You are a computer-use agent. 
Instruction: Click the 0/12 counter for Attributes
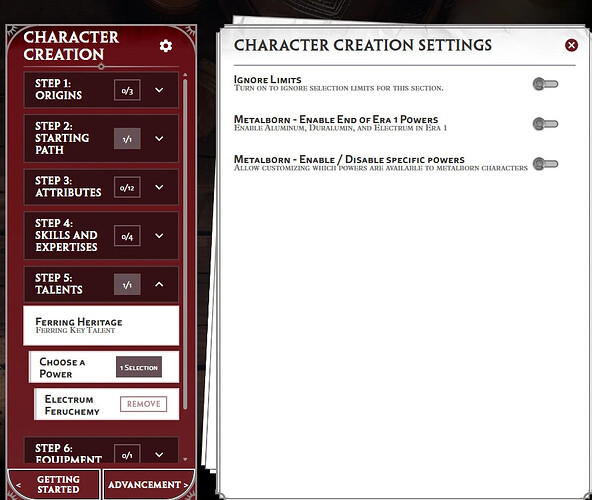click(x=127, y=187)
